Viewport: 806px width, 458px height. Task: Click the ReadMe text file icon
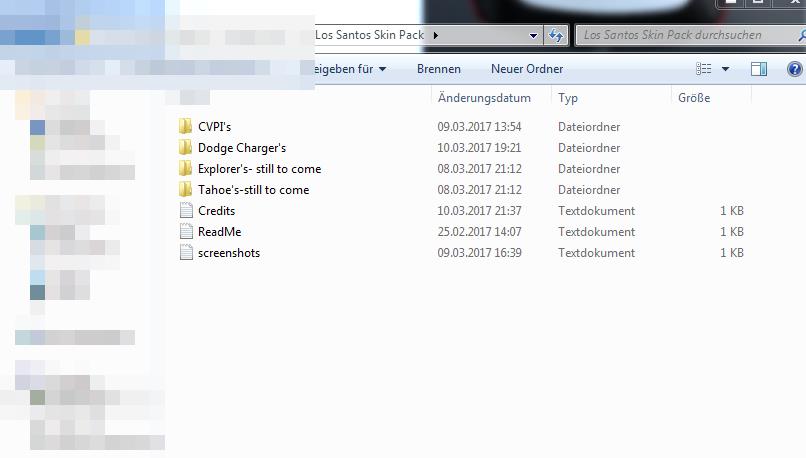186,232
